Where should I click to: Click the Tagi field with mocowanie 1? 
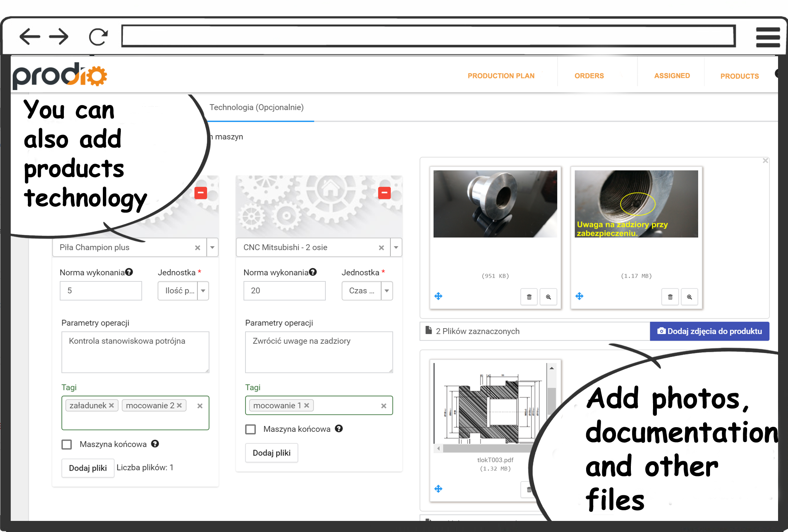(319, 405)
